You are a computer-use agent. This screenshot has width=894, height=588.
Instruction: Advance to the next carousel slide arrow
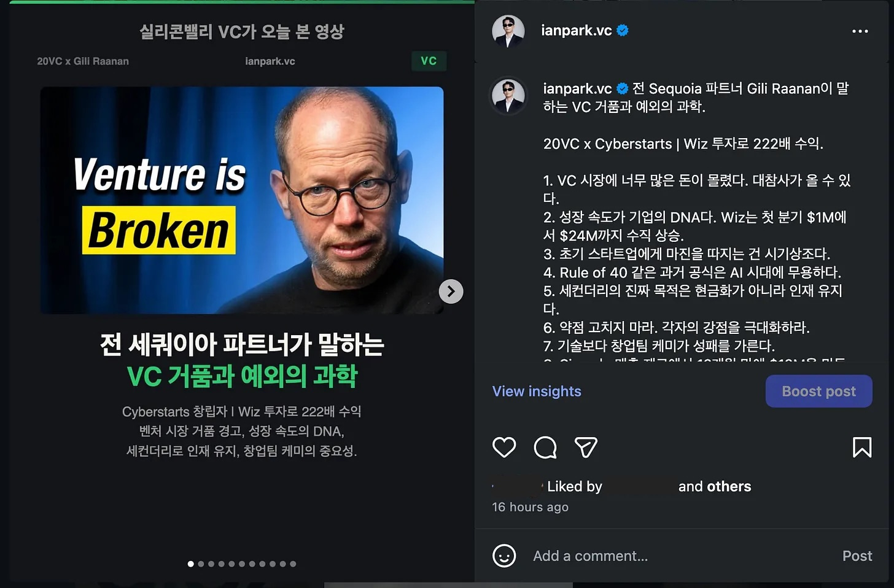click(x=451, y=292)
